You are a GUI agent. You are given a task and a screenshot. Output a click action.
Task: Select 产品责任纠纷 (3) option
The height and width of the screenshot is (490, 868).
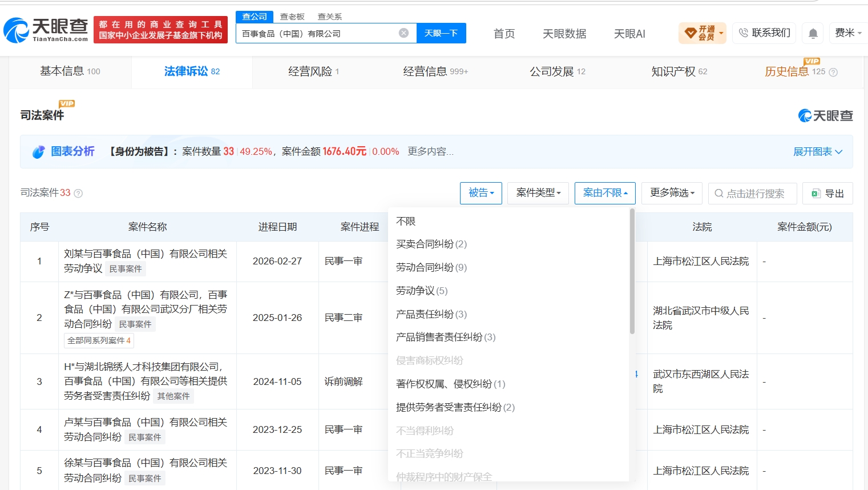pyautogui.click(x=431, y=315)
